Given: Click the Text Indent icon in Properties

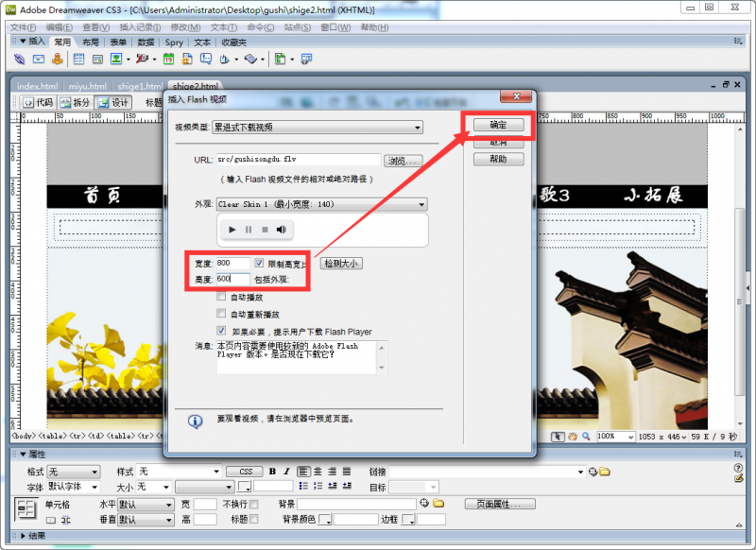Looking at the screenshot, I should point(347,486).
